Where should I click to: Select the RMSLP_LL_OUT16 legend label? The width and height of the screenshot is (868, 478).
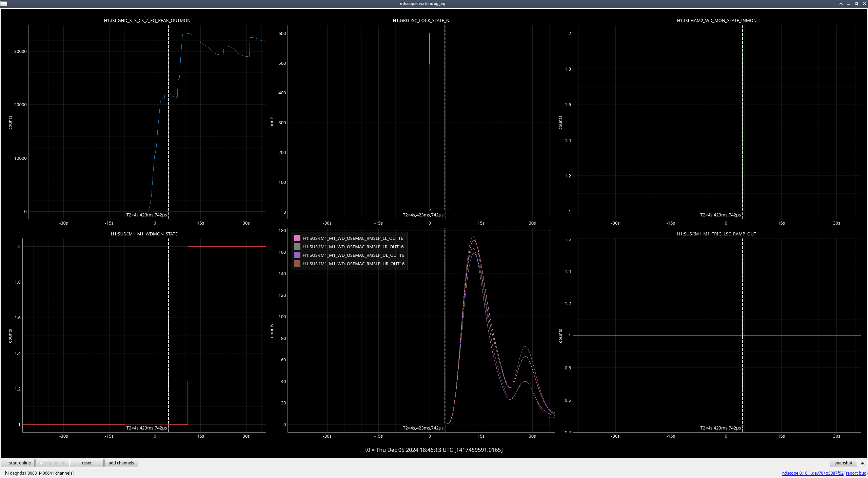click(353, 238)
